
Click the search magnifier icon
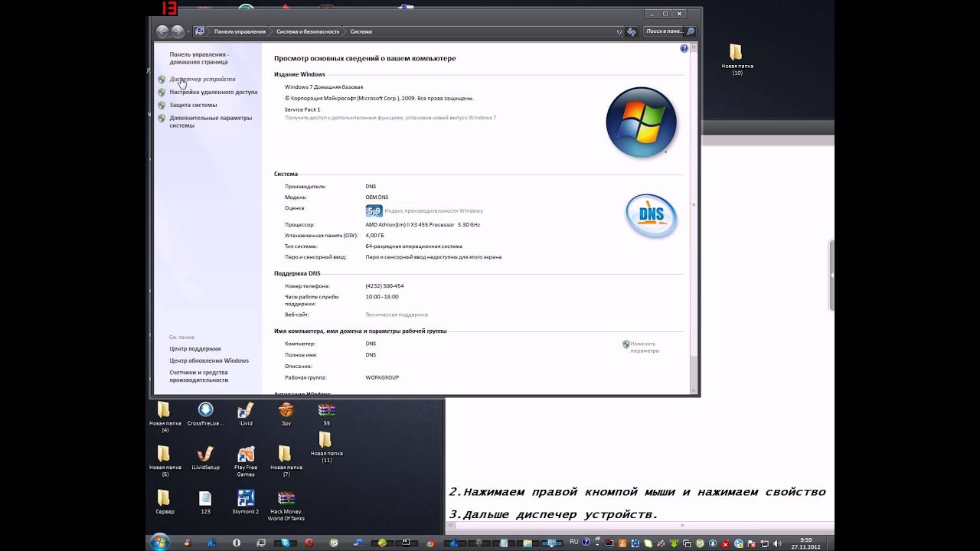click(x=690, y=31)
